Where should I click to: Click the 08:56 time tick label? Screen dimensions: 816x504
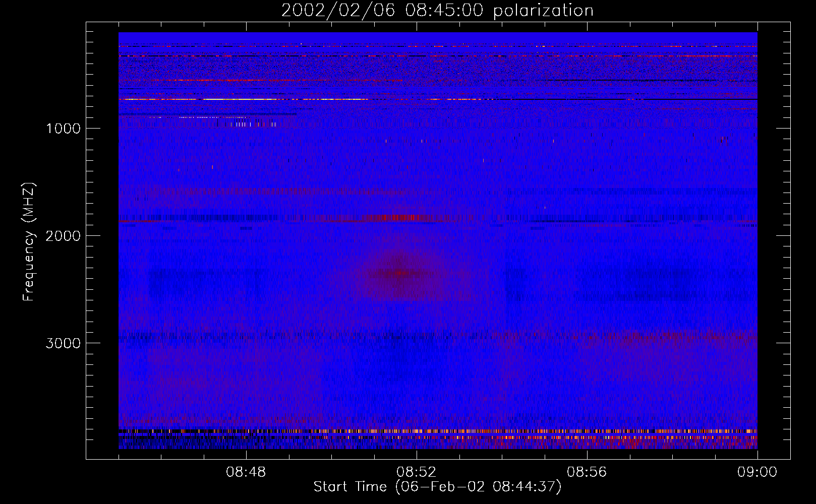587,472
